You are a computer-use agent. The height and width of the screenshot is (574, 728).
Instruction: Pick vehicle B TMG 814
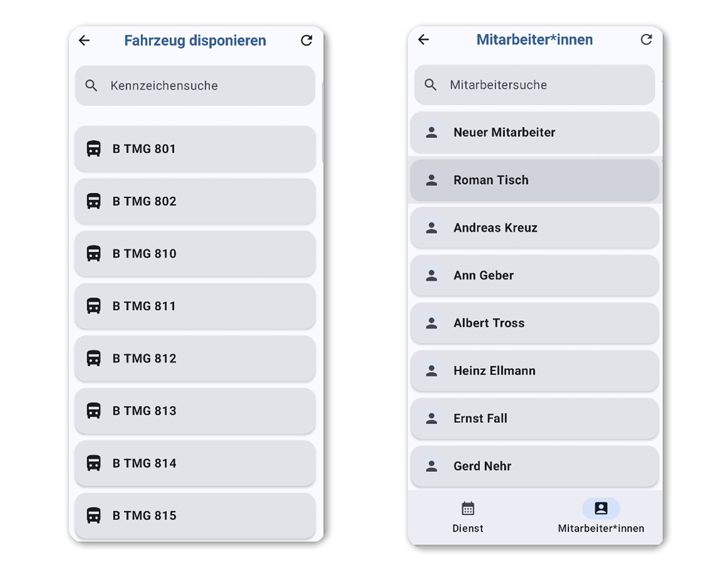[x=195, y=463]
